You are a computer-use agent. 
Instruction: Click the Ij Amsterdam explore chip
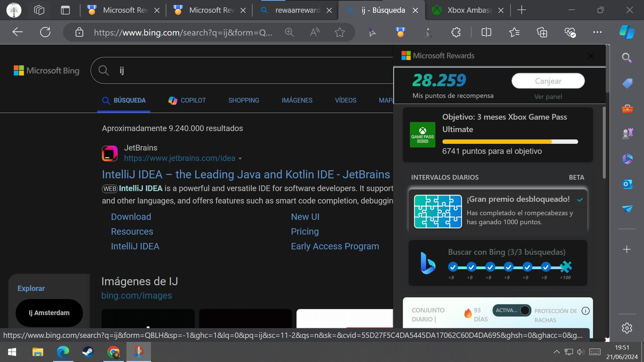pos(49,313)
